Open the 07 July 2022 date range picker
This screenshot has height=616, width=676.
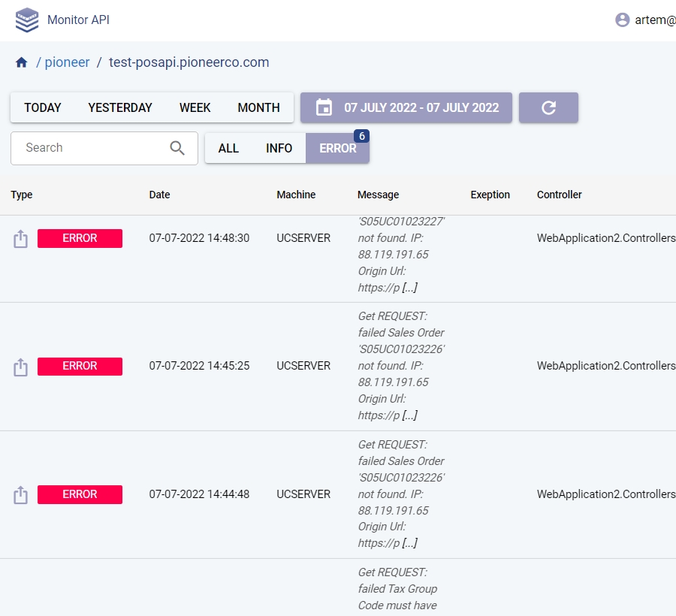point(406,107)
